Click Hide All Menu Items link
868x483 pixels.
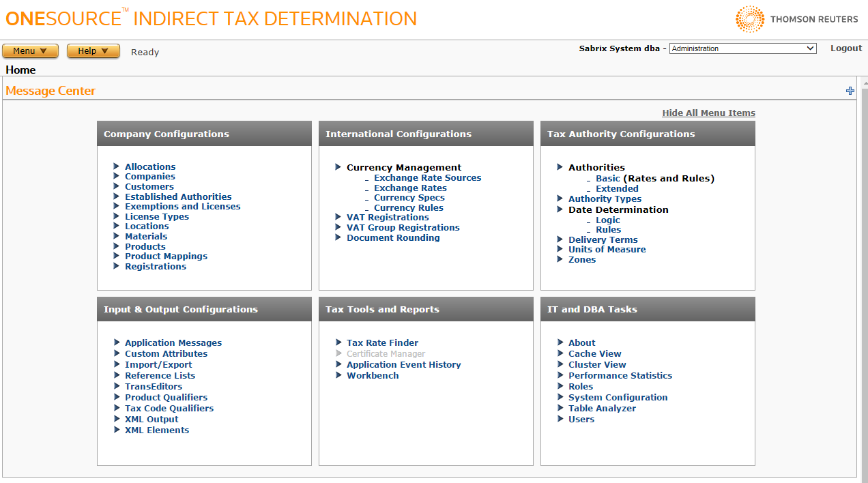point(708,113)
